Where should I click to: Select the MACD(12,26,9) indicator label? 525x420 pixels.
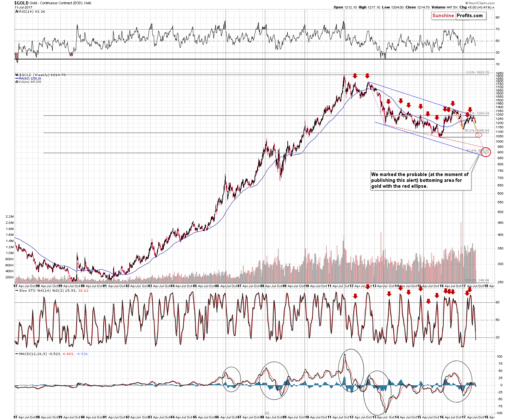(51, 354)
